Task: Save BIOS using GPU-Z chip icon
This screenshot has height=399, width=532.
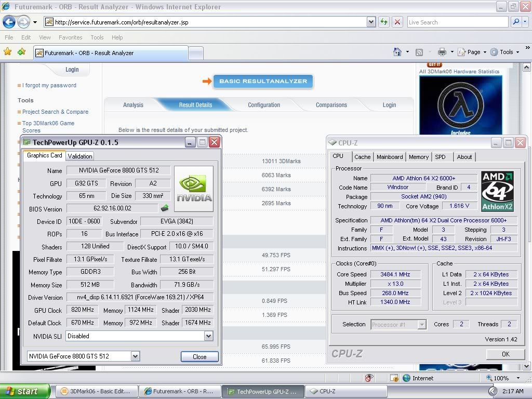Action: (165, 208)
